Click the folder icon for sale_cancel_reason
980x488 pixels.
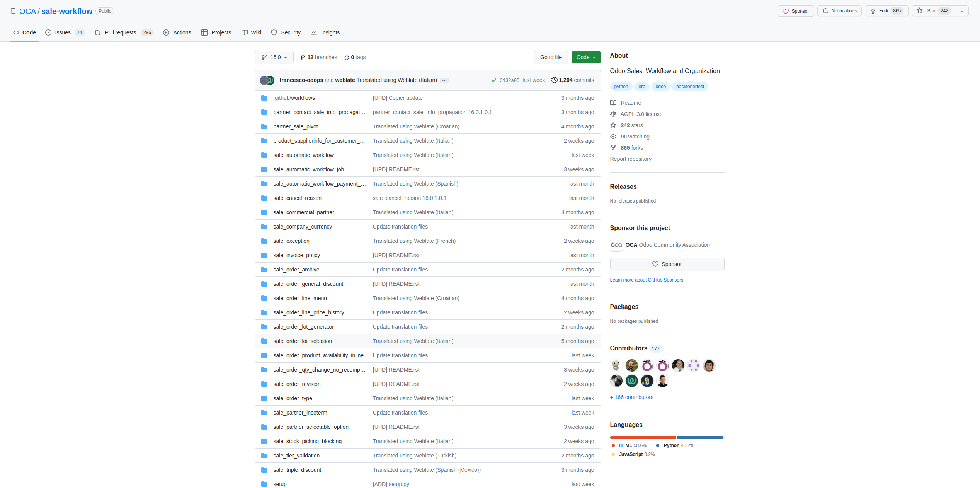click(x=264, y=198)
